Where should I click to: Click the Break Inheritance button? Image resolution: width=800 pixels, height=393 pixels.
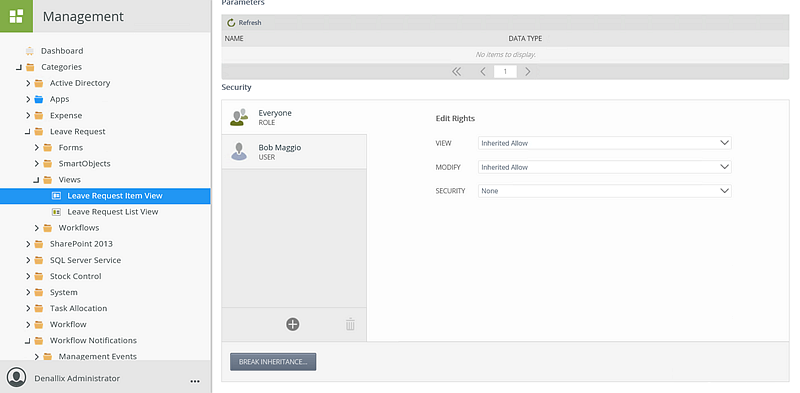[273, 362]
